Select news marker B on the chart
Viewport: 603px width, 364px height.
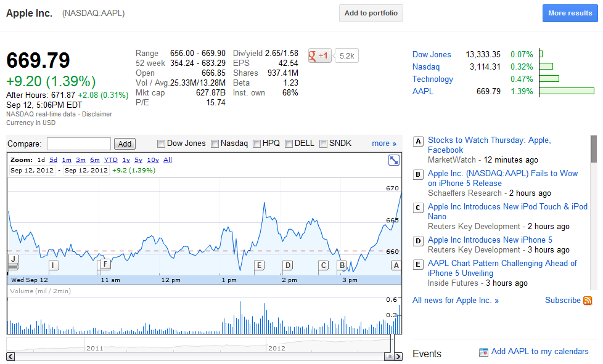[342, 265]
